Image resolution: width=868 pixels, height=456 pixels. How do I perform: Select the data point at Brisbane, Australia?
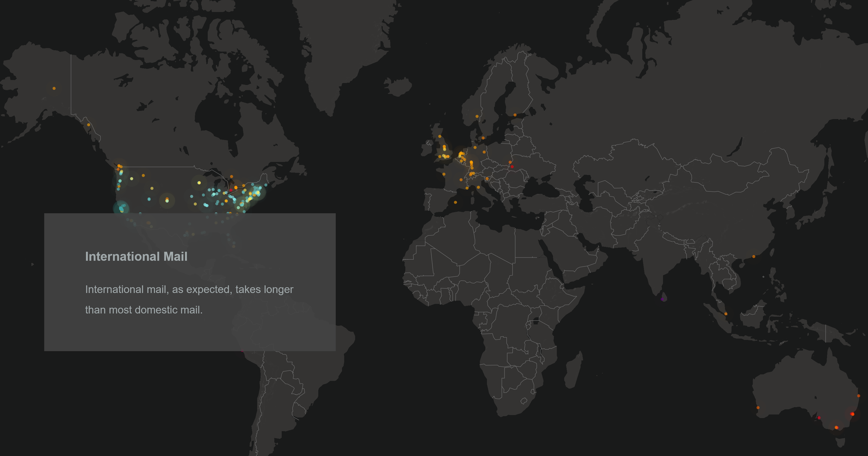(x=858, y=396)
